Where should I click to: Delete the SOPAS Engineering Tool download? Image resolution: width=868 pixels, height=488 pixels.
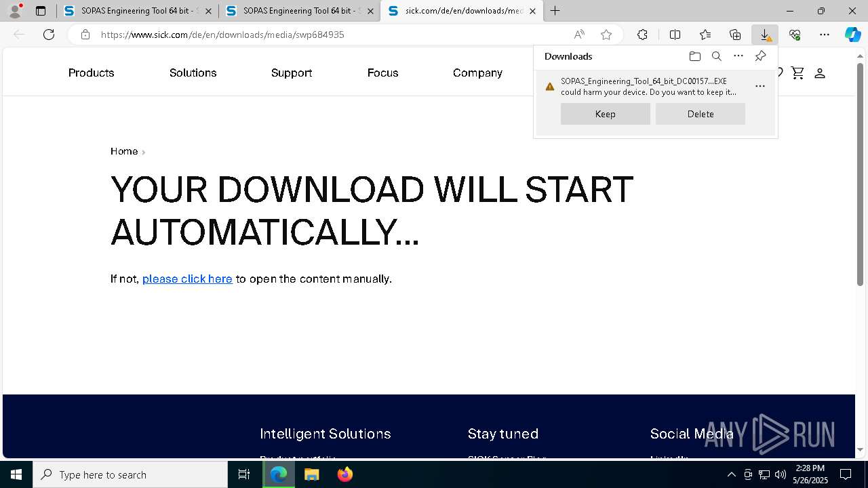701,114
